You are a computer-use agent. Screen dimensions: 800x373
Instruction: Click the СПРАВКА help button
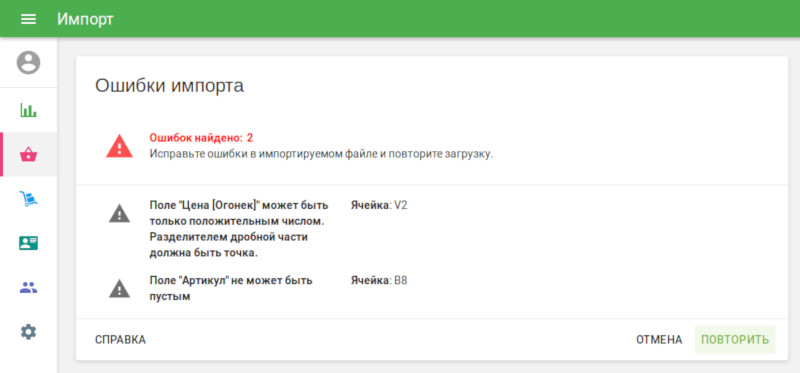(x=120, y=340)
